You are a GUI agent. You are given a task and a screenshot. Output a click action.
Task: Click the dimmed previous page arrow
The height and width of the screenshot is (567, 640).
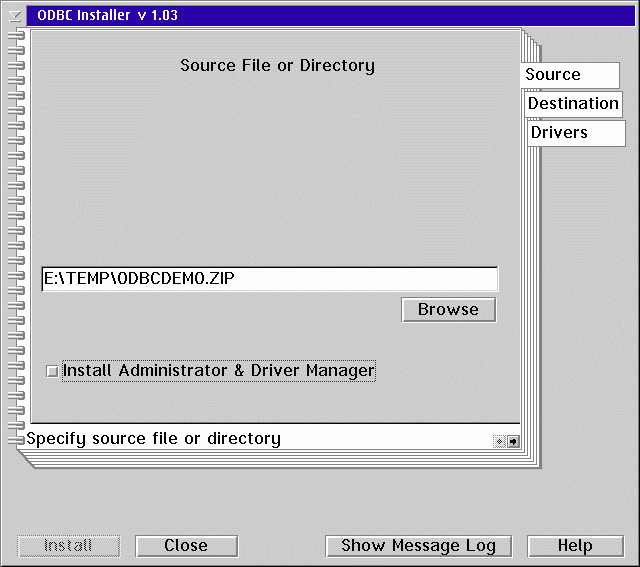pos(499,440)
